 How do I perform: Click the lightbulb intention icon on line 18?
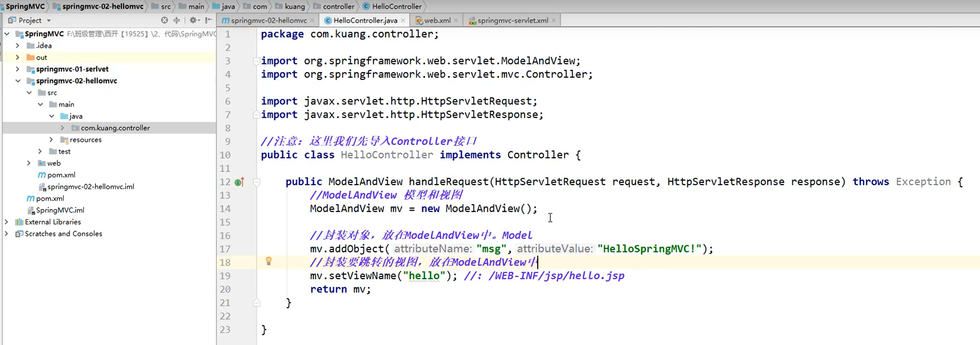pos(269,261)
